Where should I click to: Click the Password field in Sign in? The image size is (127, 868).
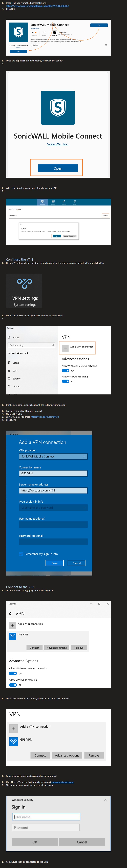point(46,828)
